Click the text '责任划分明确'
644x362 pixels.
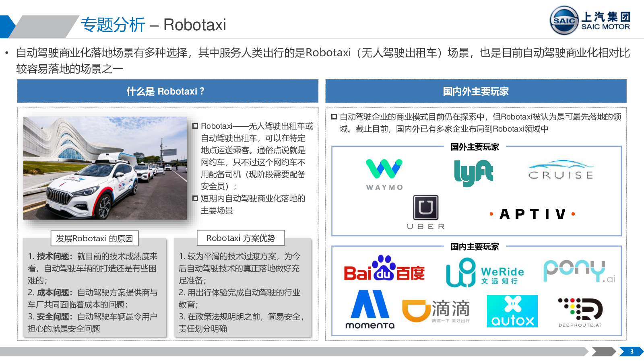point(203,329)
